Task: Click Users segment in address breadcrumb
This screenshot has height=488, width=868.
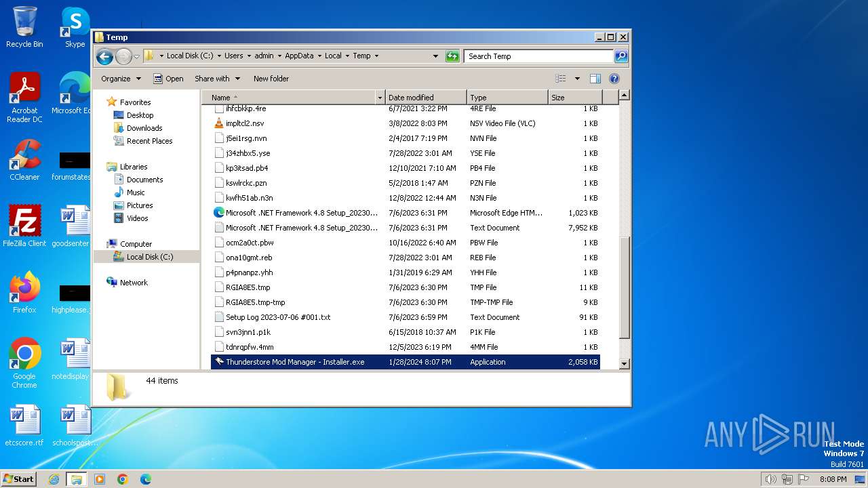Action: click(x=234, y=56)
